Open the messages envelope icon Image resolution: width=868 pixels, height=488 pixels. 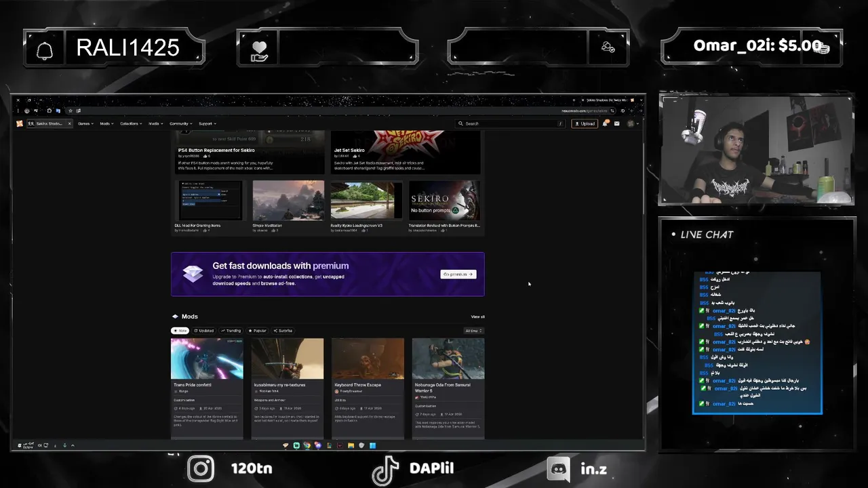point(617,123)
